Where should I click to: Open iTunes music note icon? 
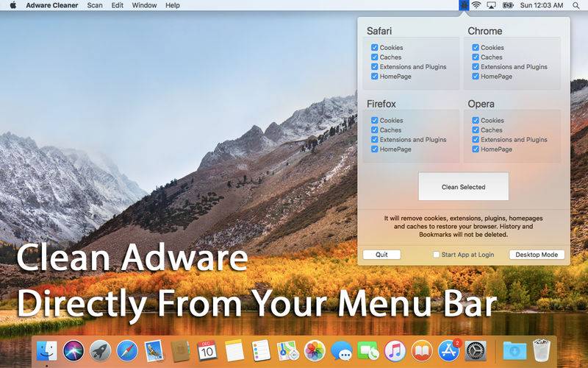[395, 351]
